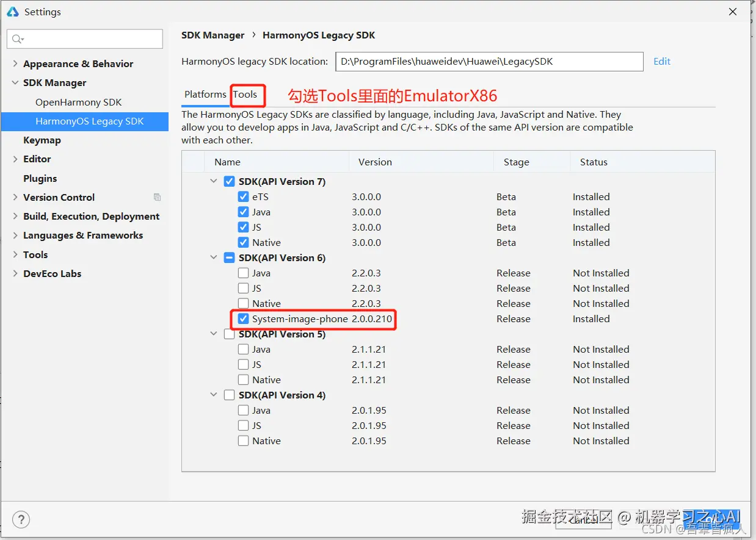Click the Name column header
This screenshot has height=540, width=756.
[x=227, y=162]
